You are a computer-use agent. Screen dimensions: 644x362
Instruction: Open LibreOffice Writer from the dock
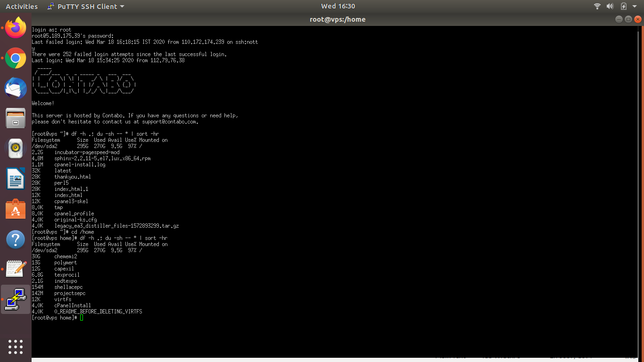pyautogui.click(x=16, y=179)
